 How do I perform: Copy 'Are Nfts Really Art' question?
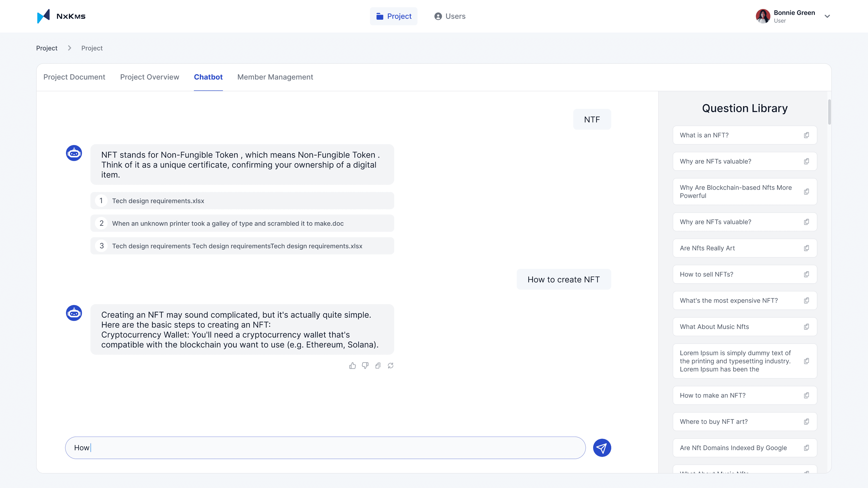coord(807,248)
